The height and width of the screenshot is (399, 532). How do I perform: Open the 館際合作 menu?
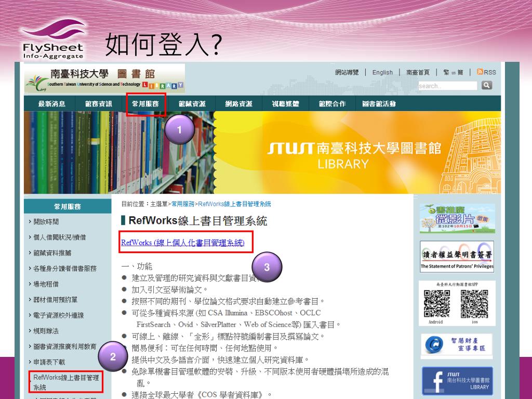pyautogui.click(x=332, y=104)
